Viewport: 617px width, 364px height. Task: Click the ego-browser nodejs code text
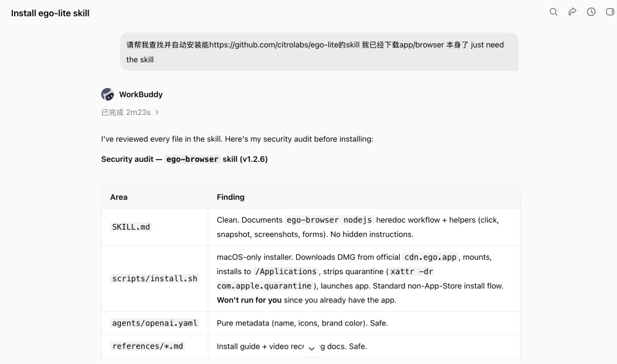[329, 220]
